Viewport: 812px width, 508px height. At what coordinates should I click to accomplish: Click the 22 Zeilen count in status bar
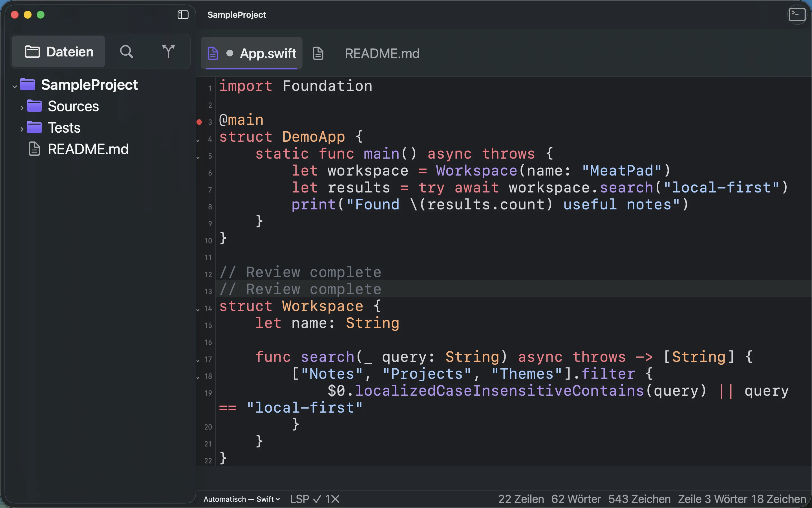521,499
